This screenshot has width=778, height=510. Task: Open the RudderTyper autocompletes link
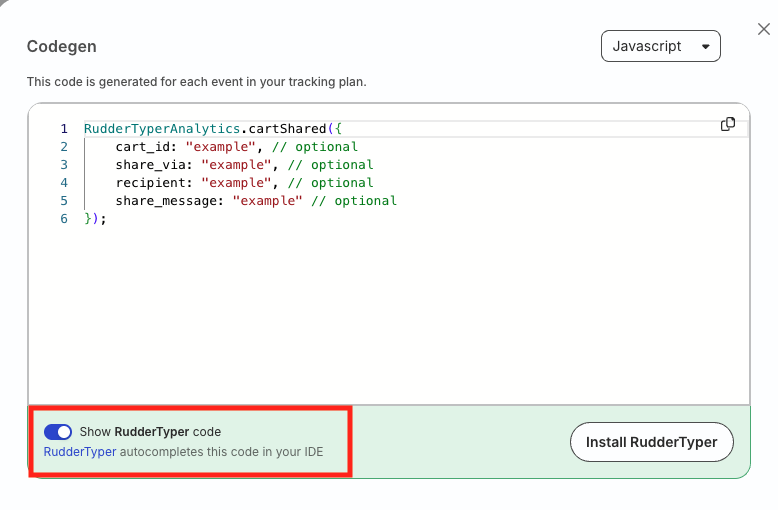tap(80, 452)
